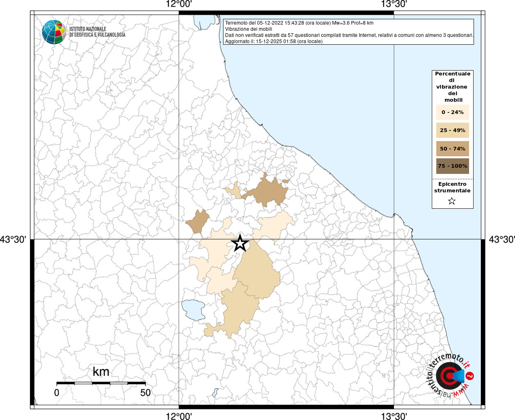The width and height of the screenshot is (515, 420).
Task: Click the 'Aggiornato il' update timestamp line
Action: (x=273, y=41)
